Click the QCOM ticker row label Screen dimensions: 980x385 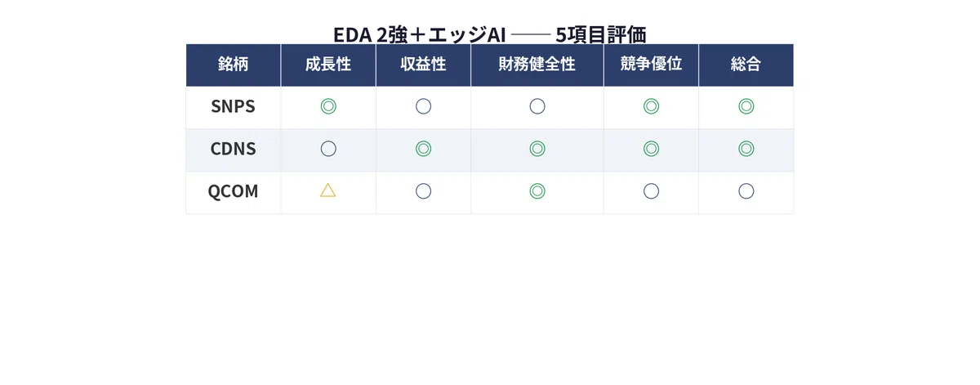(x=234, y=192)
